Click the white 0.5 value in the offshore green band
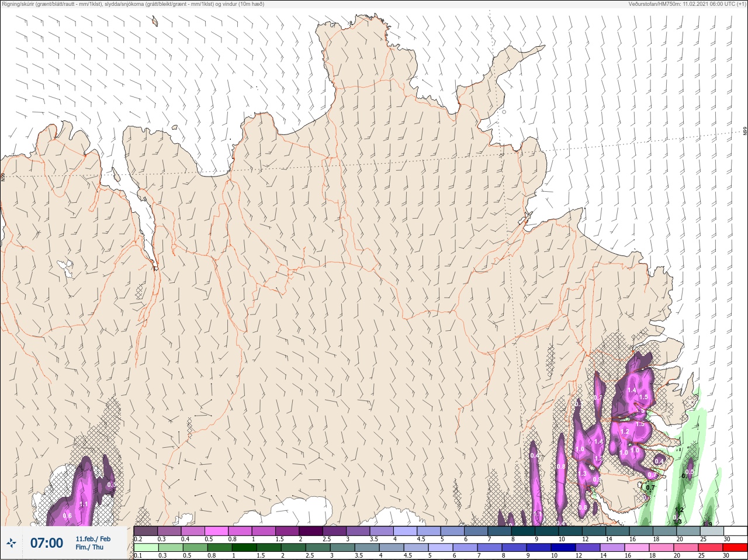The image size is (748, 560). click(690, 472)
